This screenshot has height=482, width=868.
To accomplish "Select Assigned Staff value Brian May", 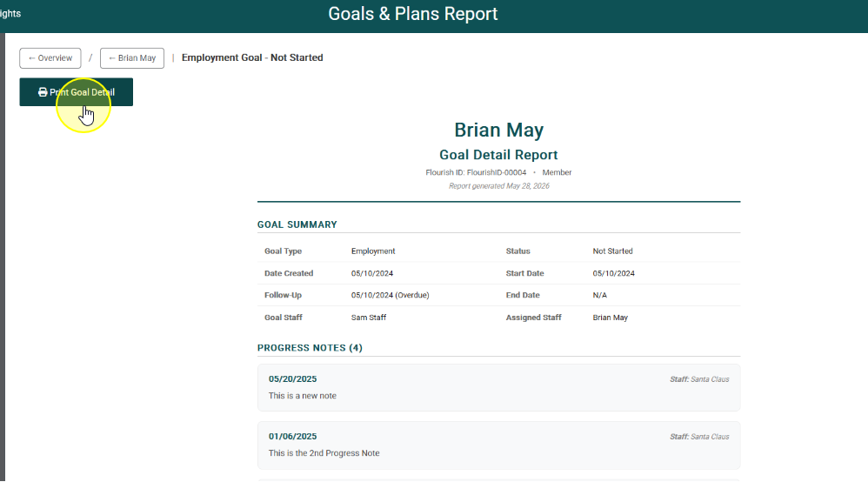I will pos(610,318).
